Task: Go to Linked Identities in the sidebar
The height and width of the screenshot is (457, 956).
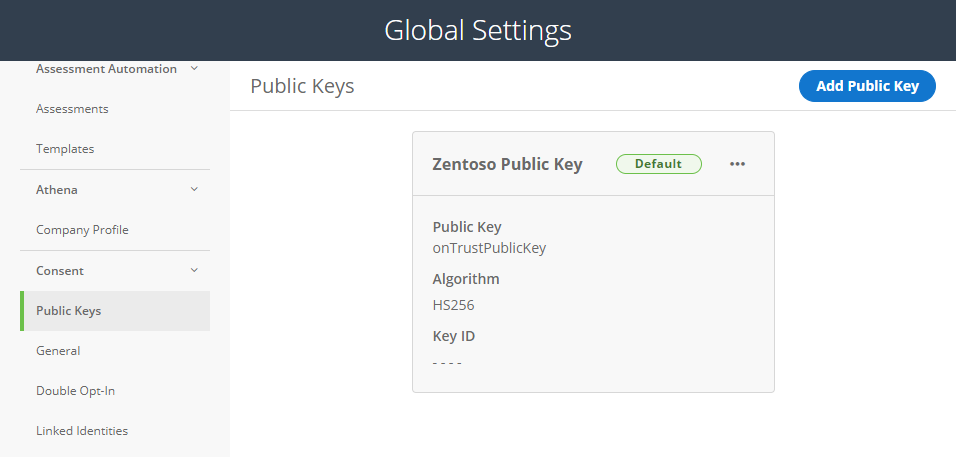Action: (82, 431)
